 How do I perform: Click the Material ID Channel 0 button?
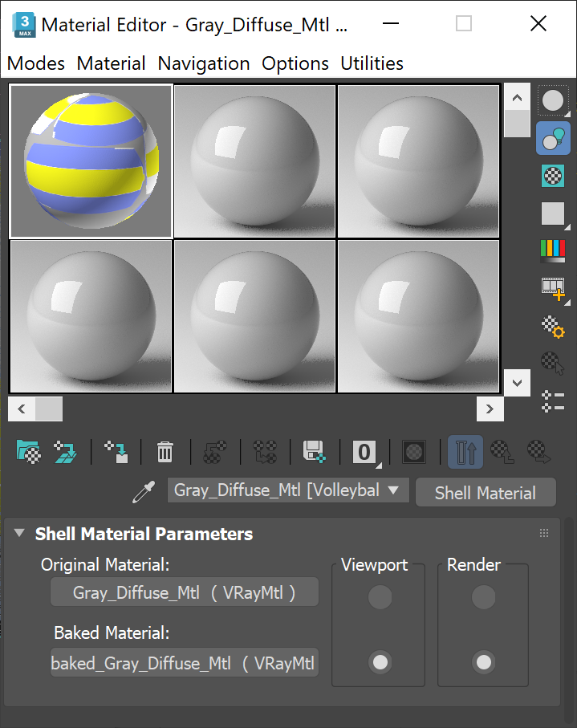point(365,452)
